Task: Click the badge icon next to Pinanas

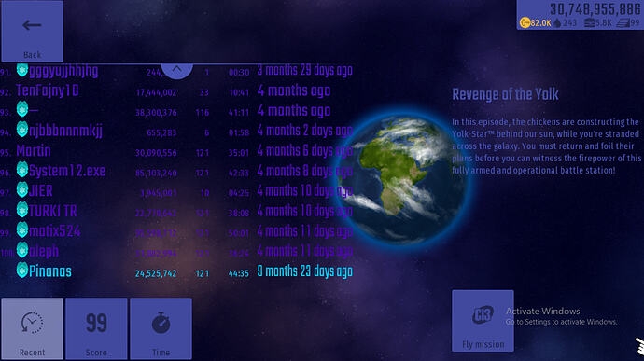Action: 22,271
